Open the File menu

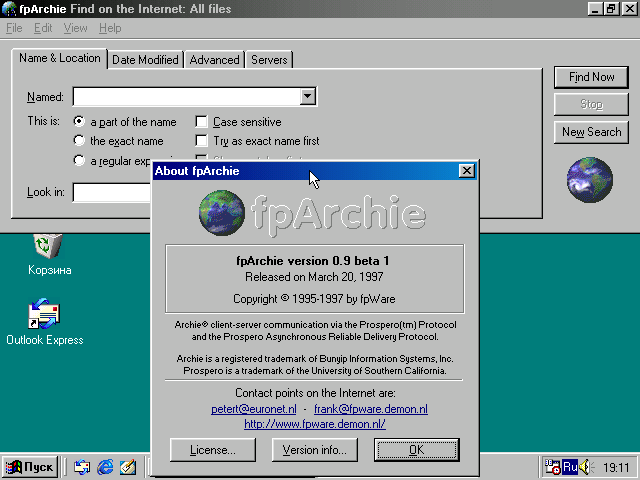point(14,28)
